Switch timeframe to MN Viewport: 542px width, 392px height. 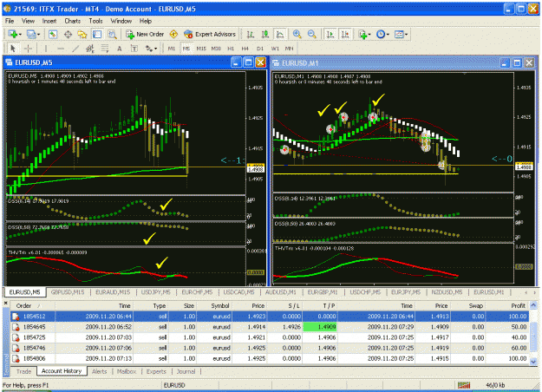290,49
